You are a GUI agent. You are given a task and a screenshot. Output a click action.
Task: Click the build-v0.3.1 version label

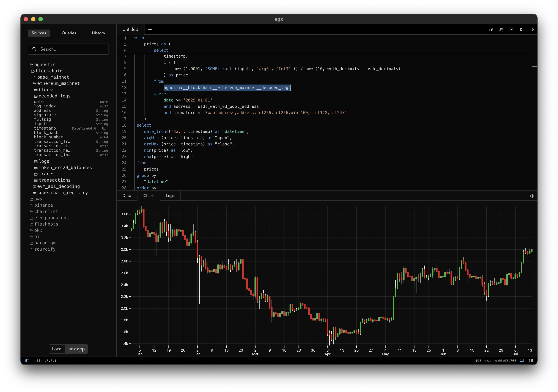point(44,361)
